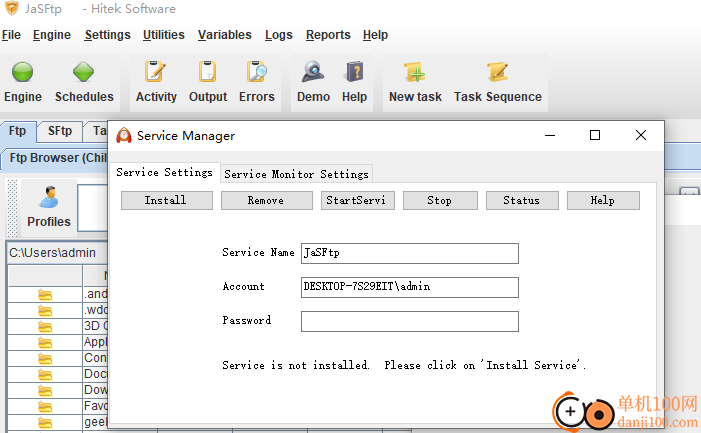Minimize the Service Manager window
The height and width of the screenshot is (433, 701).
click(x=550, y=135)
